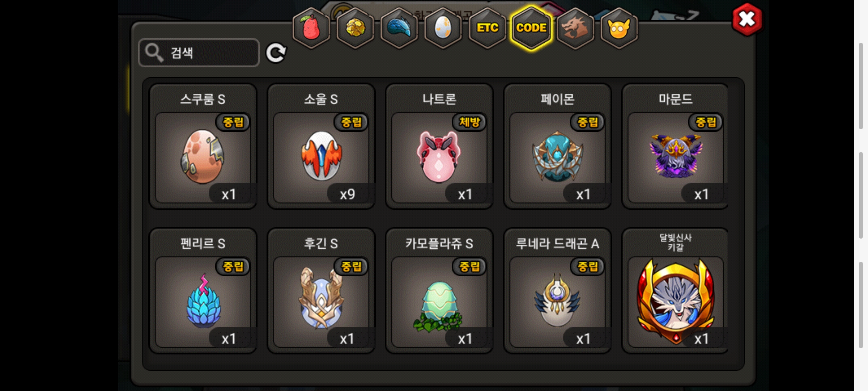Pick the green 카모플라쥬 S egg
Screen dimensions: 868x391
coord(439,291)
